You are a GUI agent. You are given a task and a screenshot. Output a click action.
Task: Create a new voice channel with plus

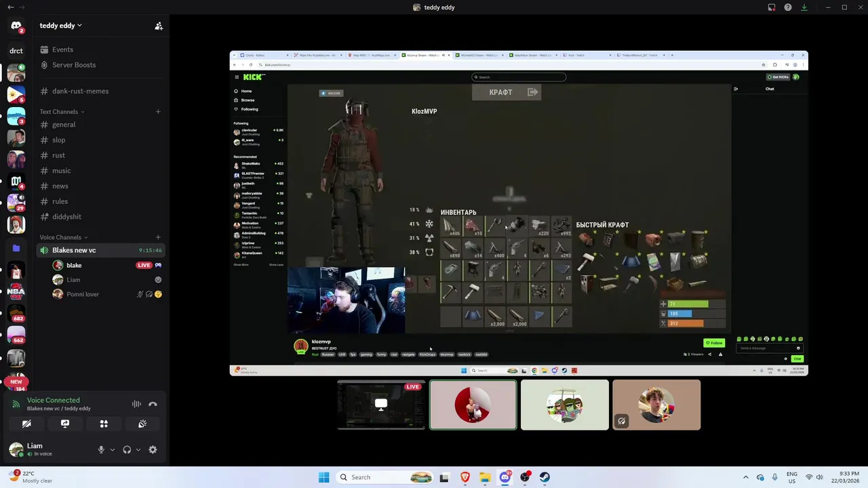[158, 237]
